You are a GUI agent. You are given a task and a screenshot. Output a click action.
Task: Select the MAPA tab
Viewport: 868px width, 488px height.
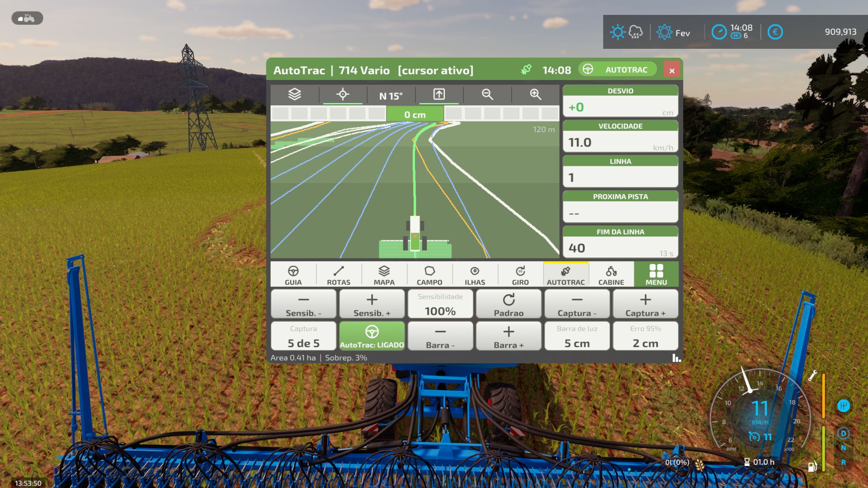(384, 275)
